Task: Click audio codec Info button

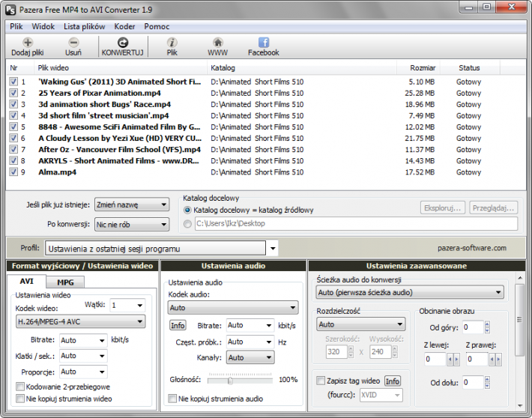Action: [178, 325]
